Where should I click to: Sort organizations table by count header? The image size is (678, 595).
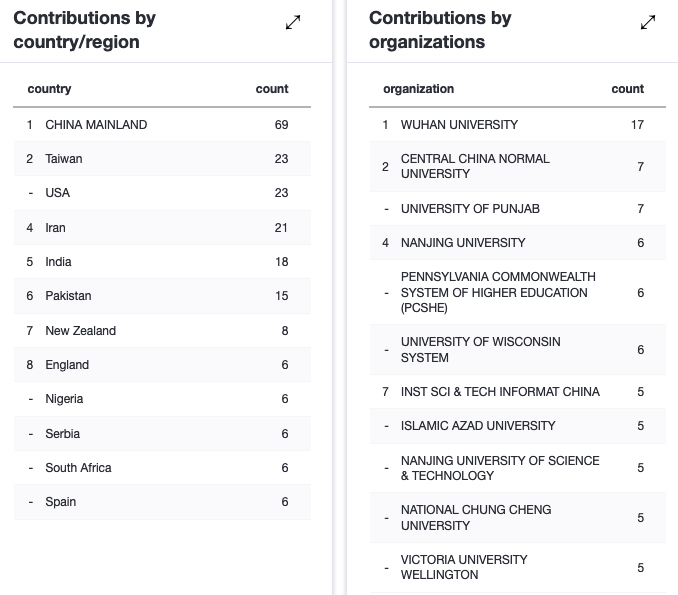pyautogui.click(x=627, y=89)
